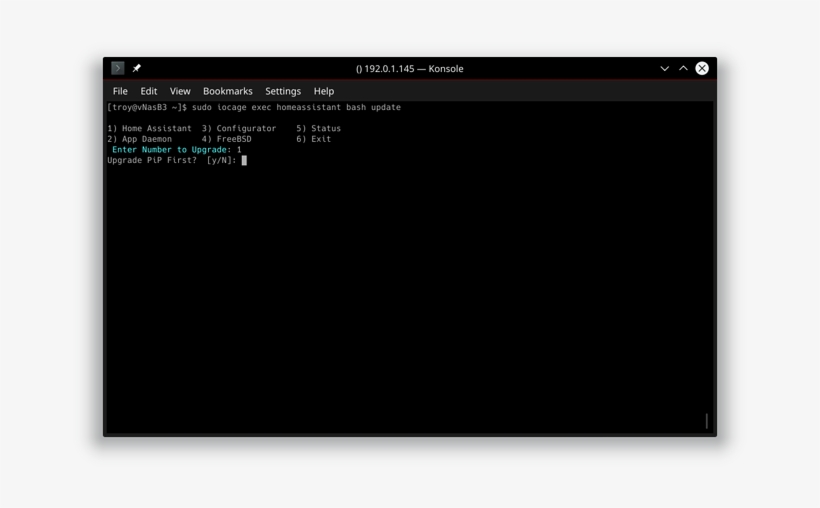The width and height of the screenshot is (820, 508).
Task: Click the Configurator option text
Action: (246, 128)
